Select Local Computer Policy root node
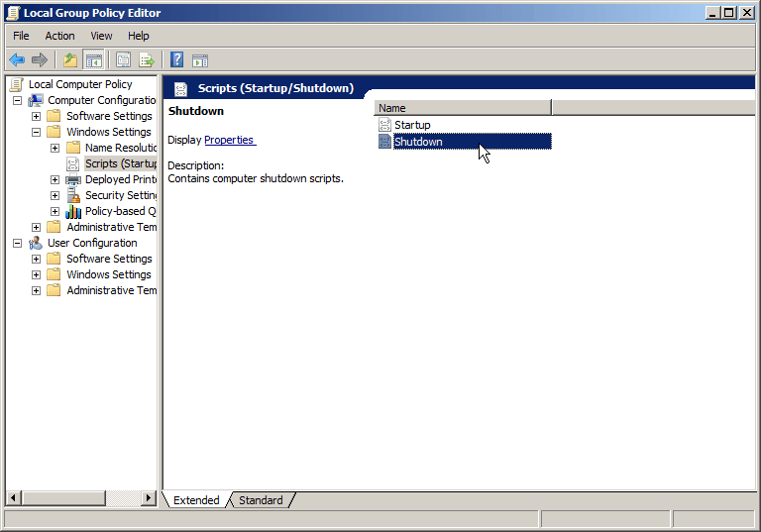Image resolution: width=761 pixels, height=532 pixels. click(x=80, y=84)
